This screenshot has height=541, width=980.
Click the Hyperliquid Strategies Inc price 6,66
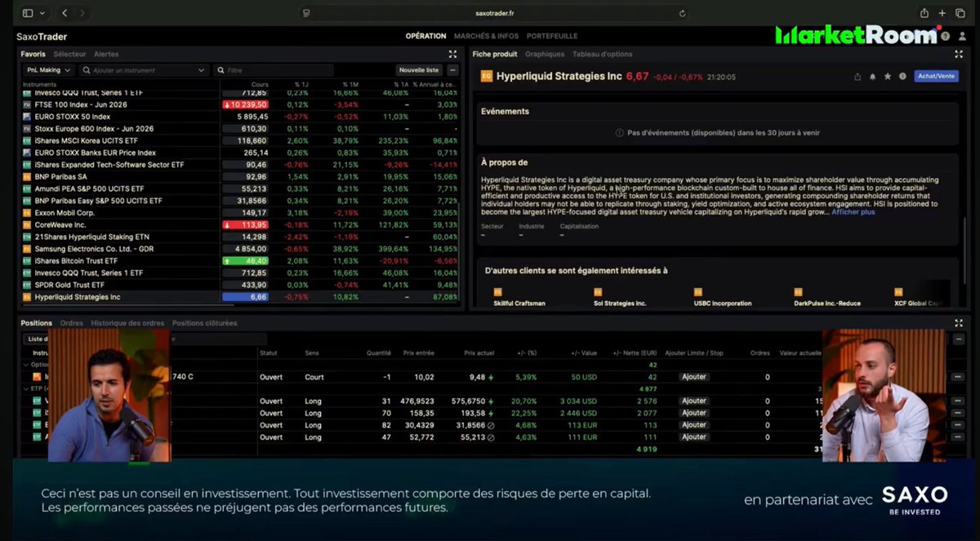click(x=245, y=297)
